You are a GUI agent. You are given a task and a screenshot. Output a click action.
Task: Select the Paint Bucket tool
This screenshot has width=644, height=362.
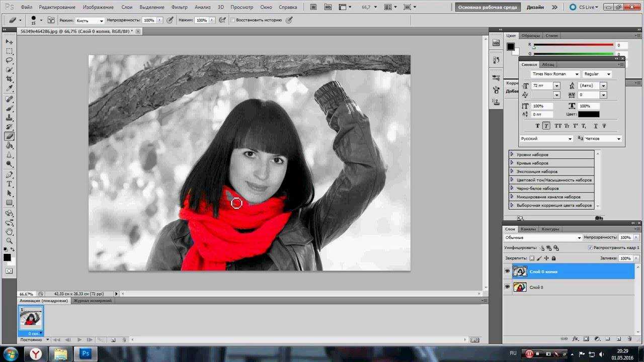[9, 146]
